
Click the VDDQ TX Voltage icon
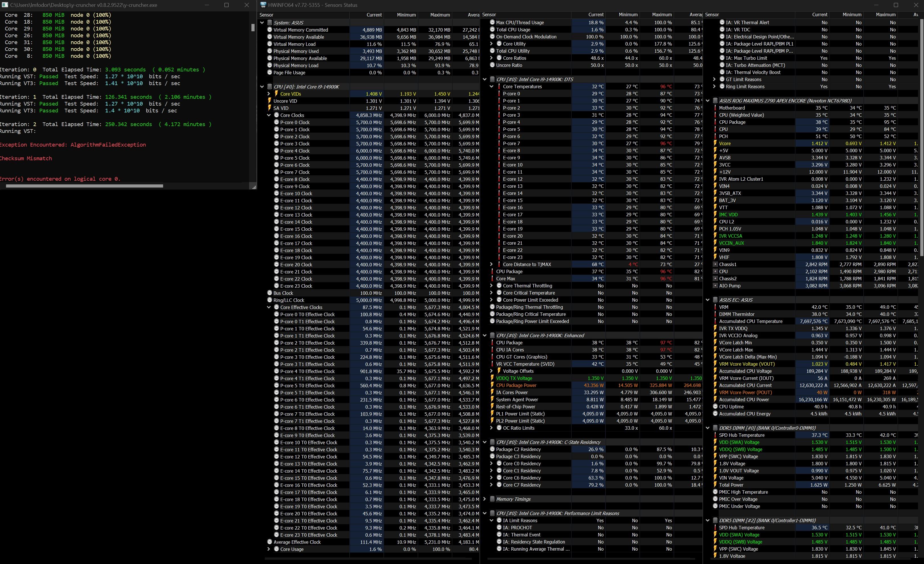click(x=492, y=378)
